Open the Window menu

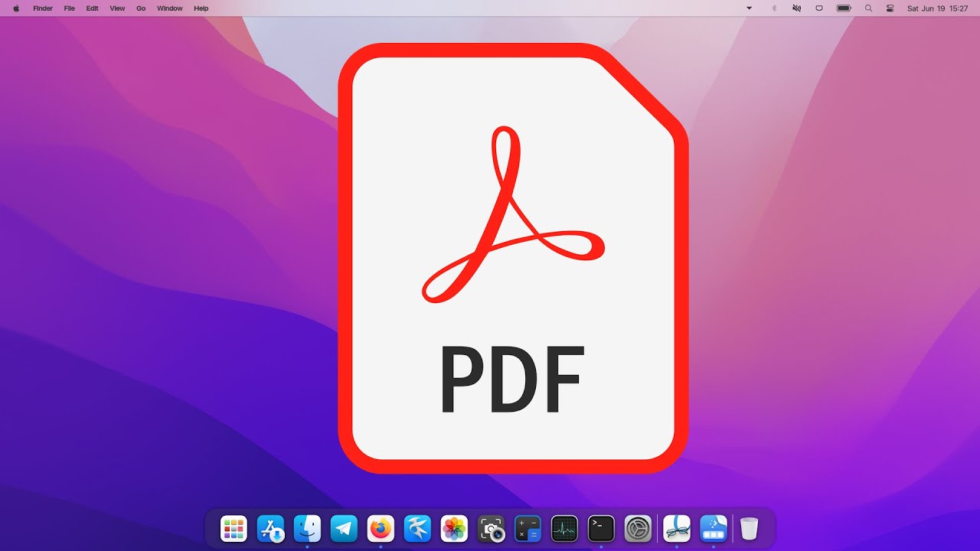pyautogui.click(x=170, y=8)
